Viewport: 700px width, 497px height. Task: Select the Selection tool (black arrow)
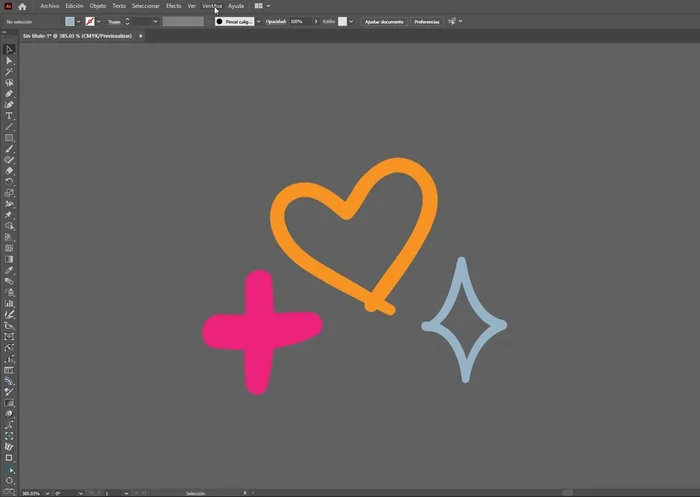[9, 50]
